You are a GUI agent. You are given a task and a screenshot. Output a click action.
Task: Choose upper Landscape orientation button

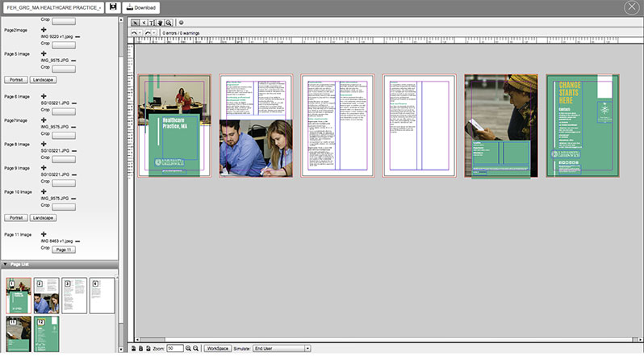pyautogui.click(x=43, y=80)
